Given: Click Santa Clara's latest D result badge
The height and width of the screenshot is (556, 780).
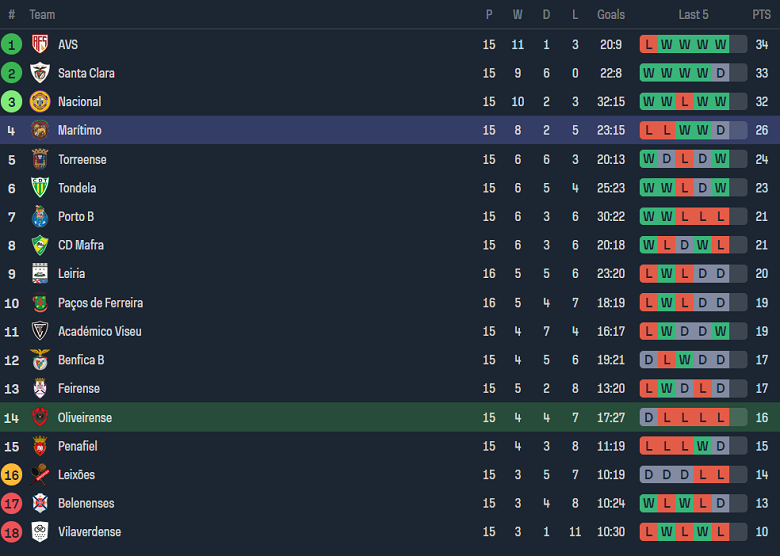Looking at the screenshot, I should 721,73.
